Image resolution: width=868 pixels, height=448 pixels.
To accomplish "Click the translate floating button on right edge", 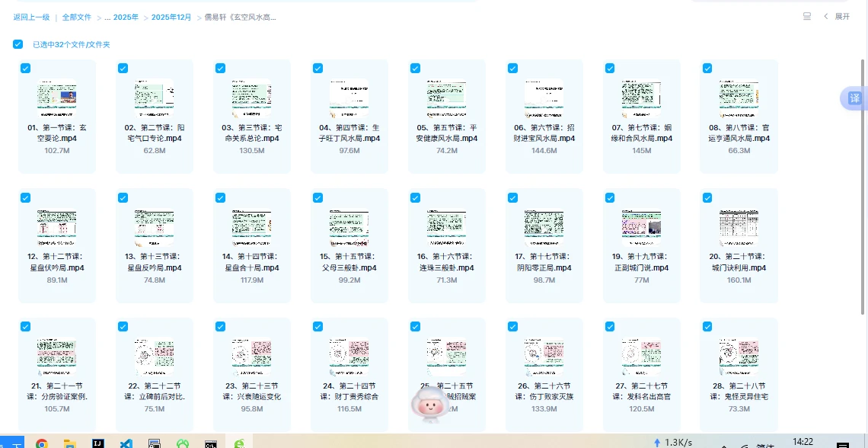I will pyautogui.click(x=854, y=98).
